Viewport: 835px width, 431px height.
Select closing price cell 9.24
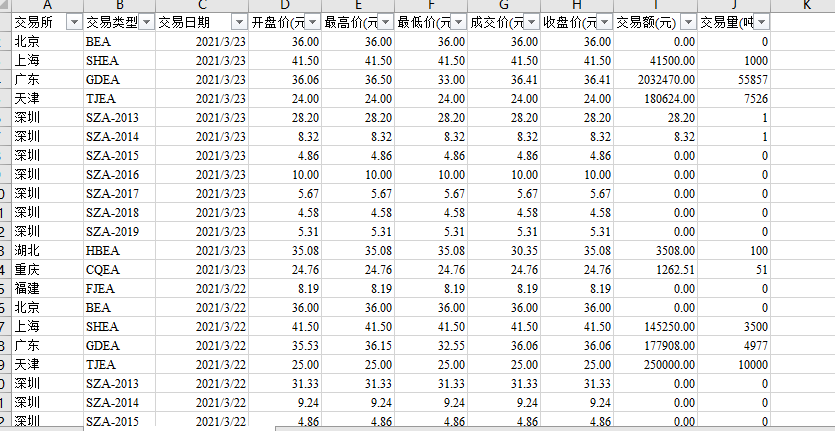(577, 403)
